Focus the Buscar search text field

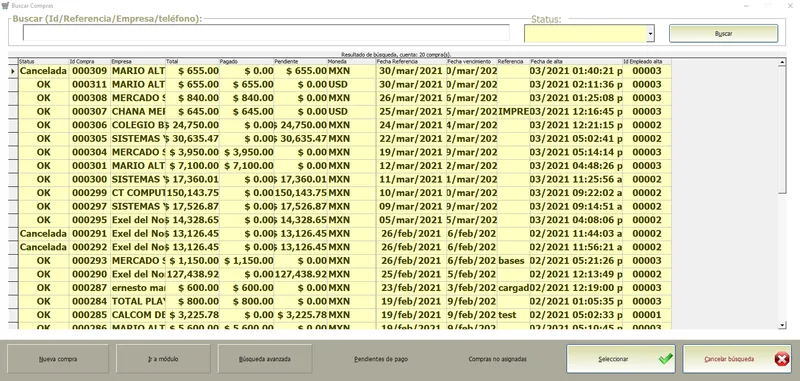pyautogui.click(x=266, y=33)
